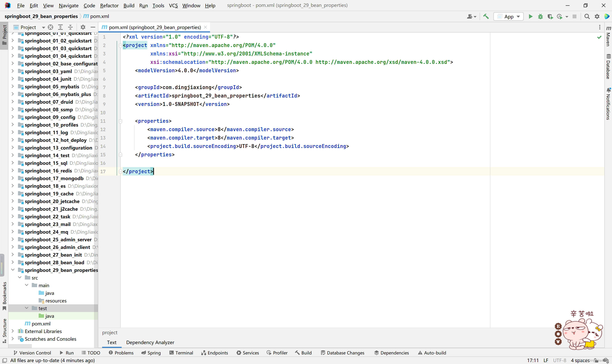
Task: Open IDE settings gear in top toolbar
Action: pyautogui.click(x=597, y=16)
